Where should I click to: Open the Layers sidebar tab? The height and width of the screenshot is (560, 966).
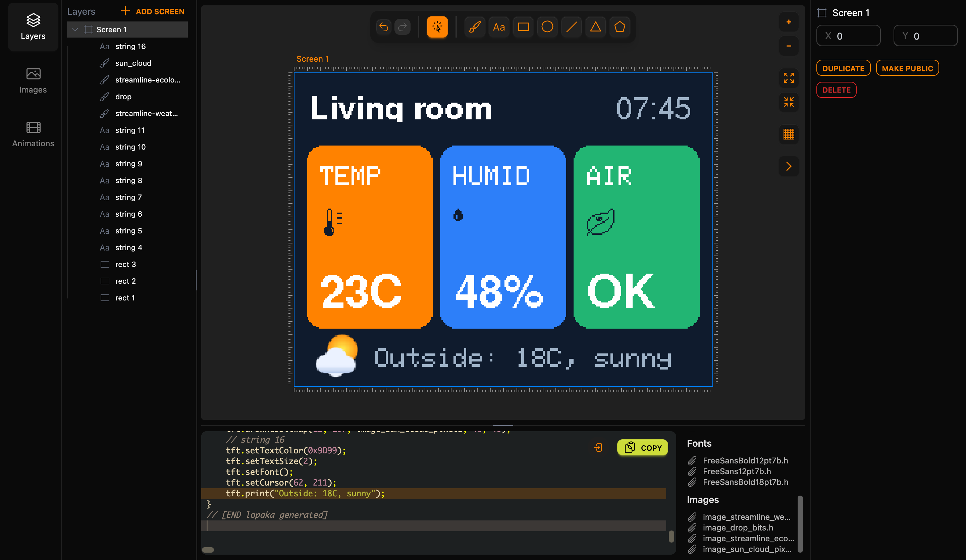pyautogui.click(x=33, y=27)
